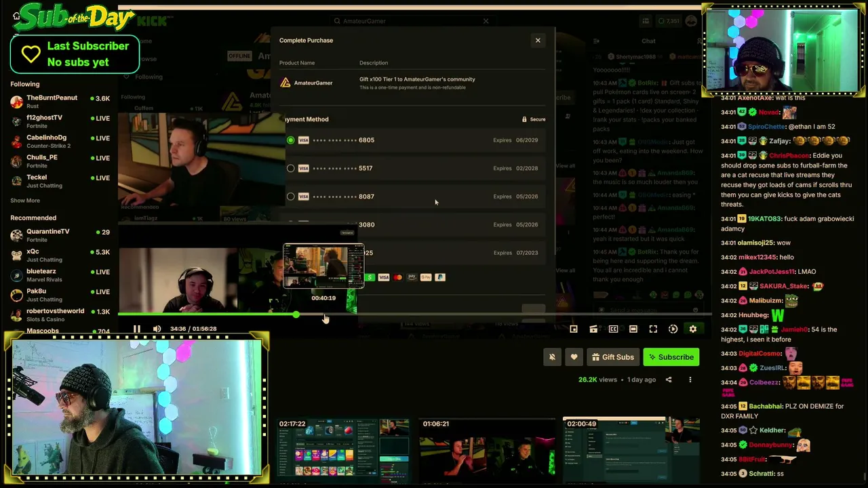Open bluetearz recommended channel

(x=60, y=275)
